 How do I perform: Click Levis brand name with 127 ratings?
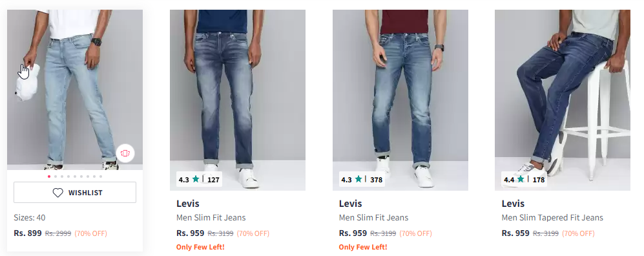tap(188, 204)
